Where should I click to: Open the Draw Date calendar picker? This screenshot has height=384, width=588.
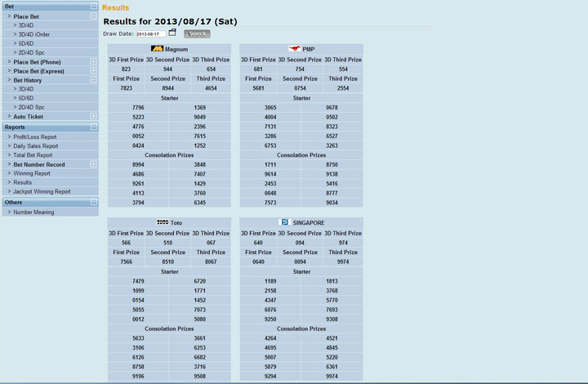172,33
